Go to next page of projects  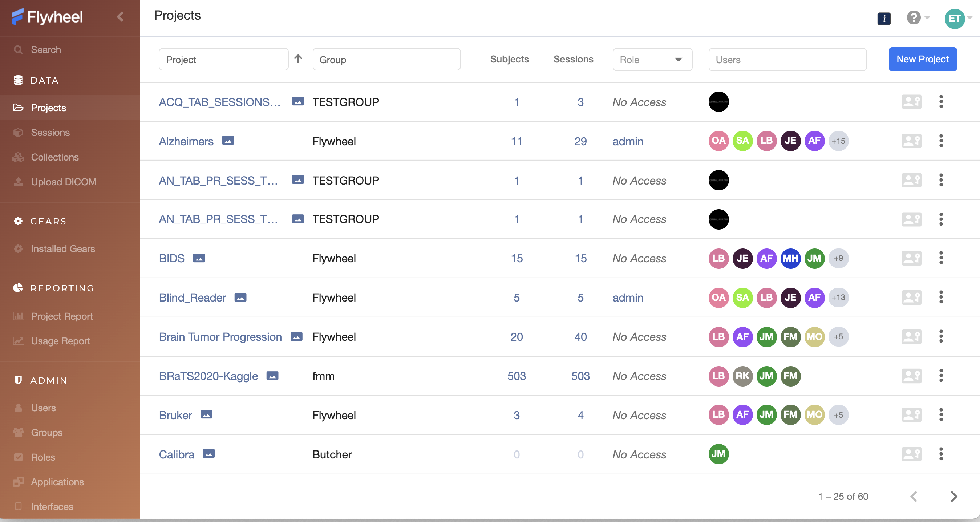953,496
